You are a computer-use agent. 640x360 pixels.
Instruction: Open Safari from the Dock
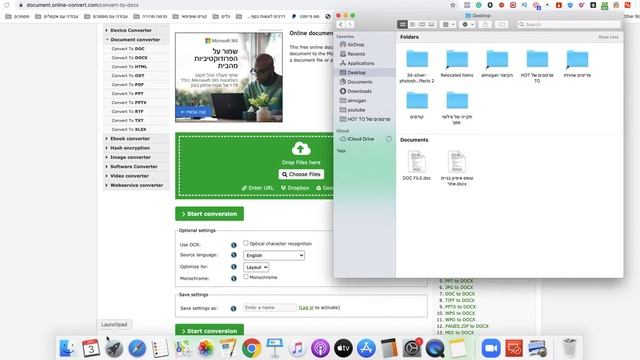[137, 349]
